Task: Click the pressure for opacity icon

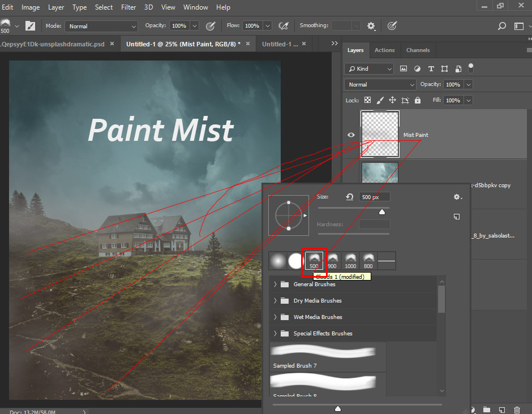Action: pyautogui.click(x=211, y=26)
